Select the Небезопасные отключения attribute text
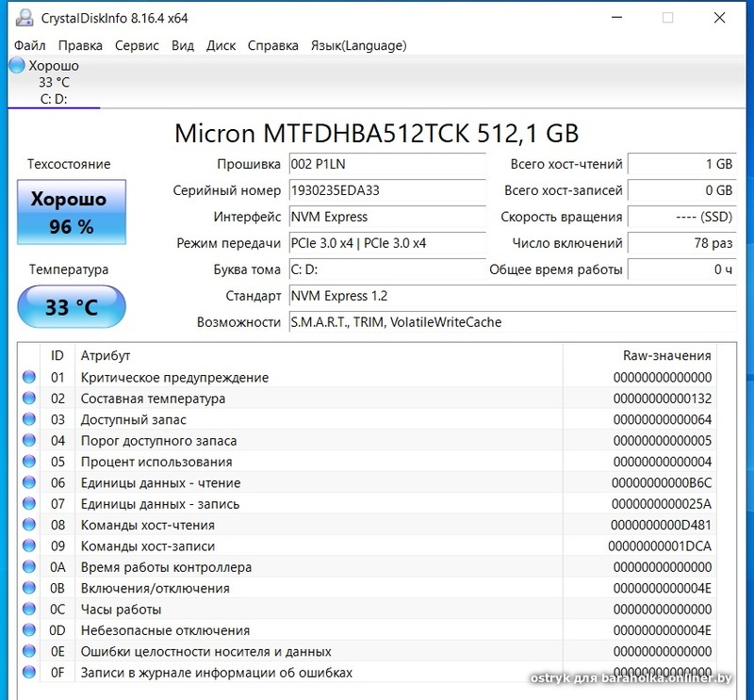Image resolution: width=754 pixels, height=700 pixels. tap(165, 631)
